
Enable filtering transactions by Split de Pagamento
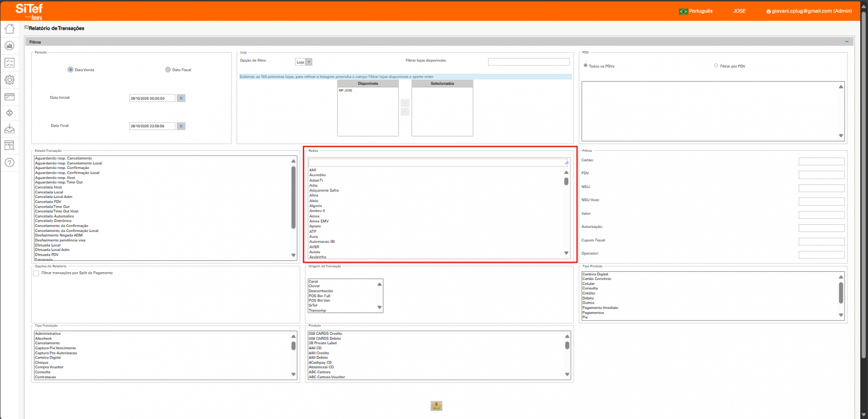point(36,273)
